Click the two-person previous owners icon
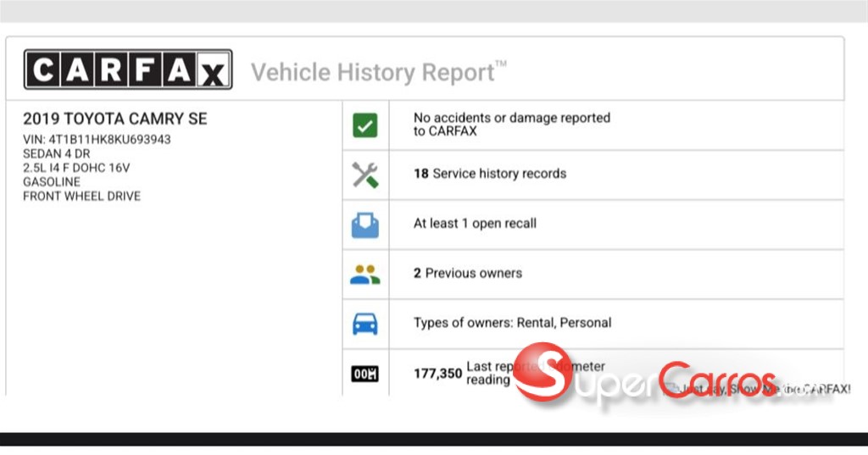 [365, 274]
